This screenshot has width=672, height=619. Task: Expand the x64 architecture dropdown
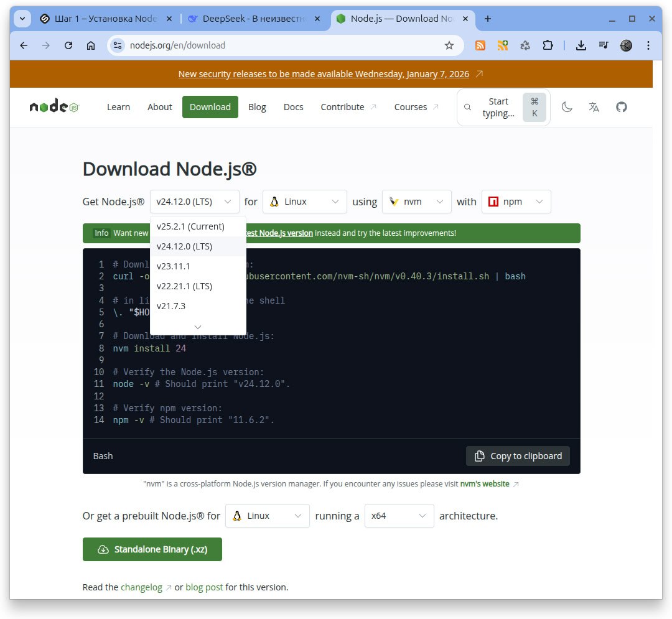pyautogui.click(x=399, y=516)
